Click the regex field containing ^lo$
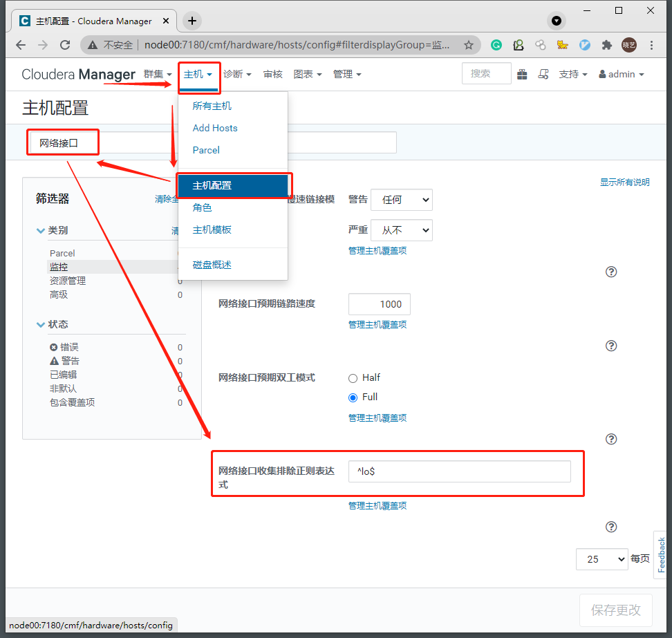The width and height of the screenshot is (672, 638). coord(460,471)
